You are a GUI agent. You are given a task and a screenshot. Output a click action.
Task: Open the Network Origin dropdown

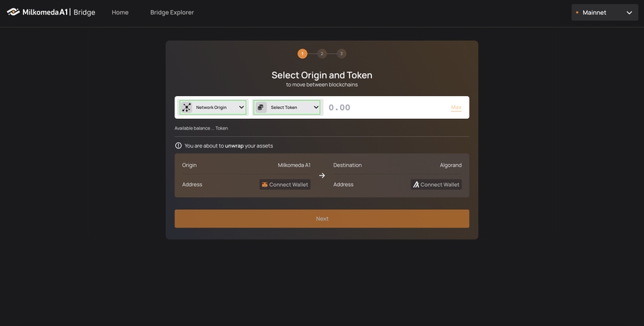(213, 107)
